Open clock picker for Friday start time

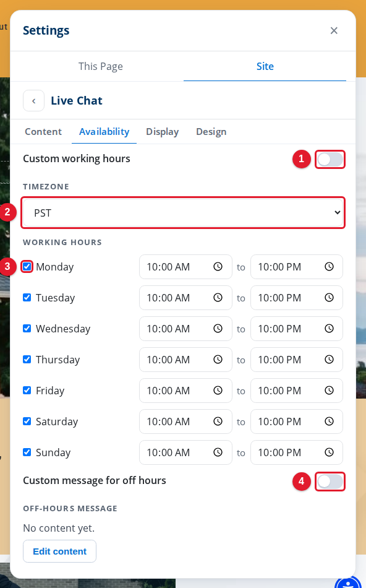[218, 391]
